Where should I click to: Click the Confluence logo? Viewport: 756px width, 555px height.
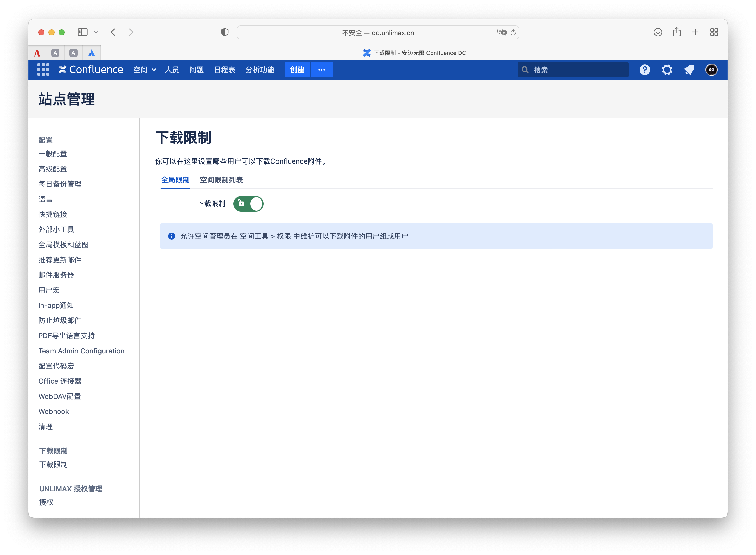91,70
